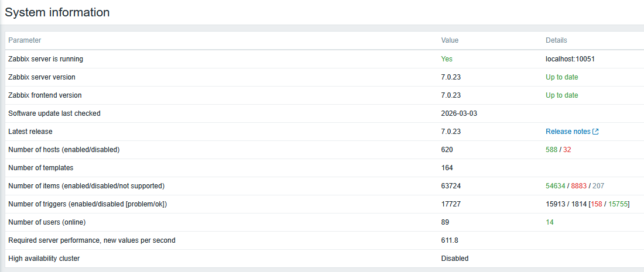
Task: Click the Parameter column header
Action: [x=25, y=40]
